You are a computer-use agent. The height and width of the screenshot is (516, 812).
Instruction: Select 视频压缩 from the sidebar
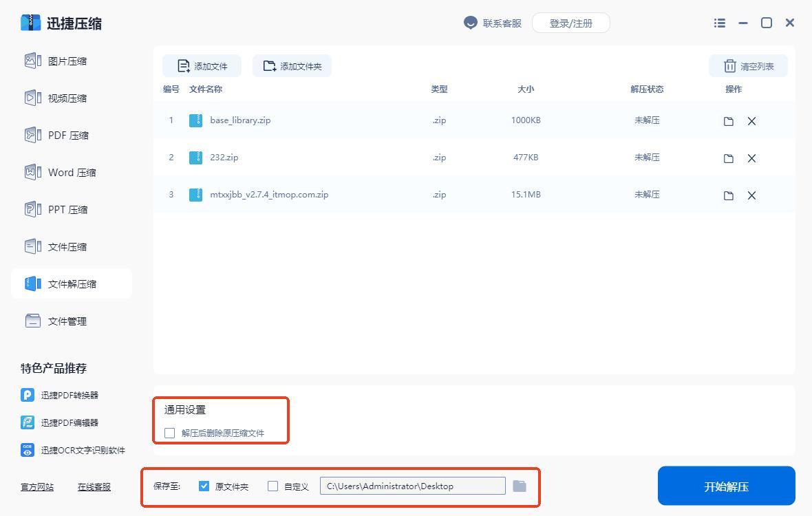[x=67, y=98]
